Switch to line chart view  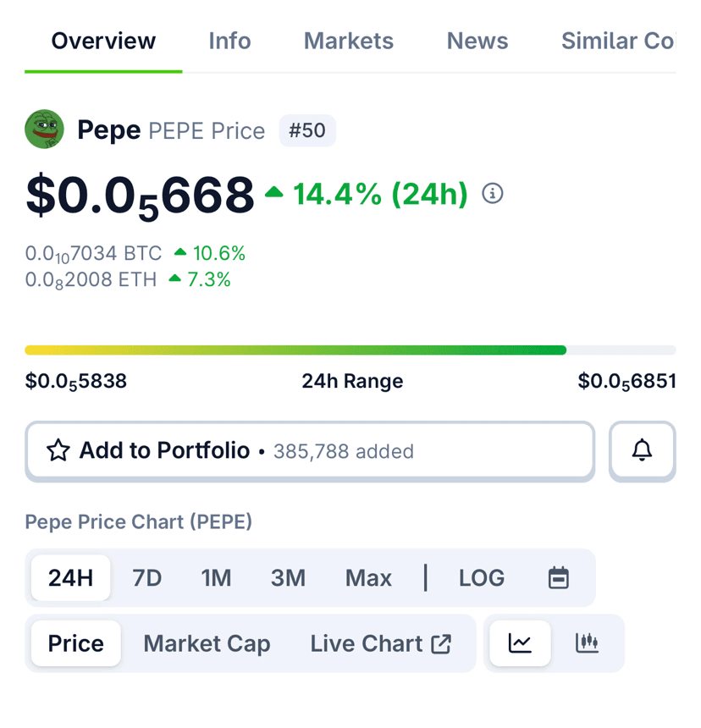click(x=520, y=643)
